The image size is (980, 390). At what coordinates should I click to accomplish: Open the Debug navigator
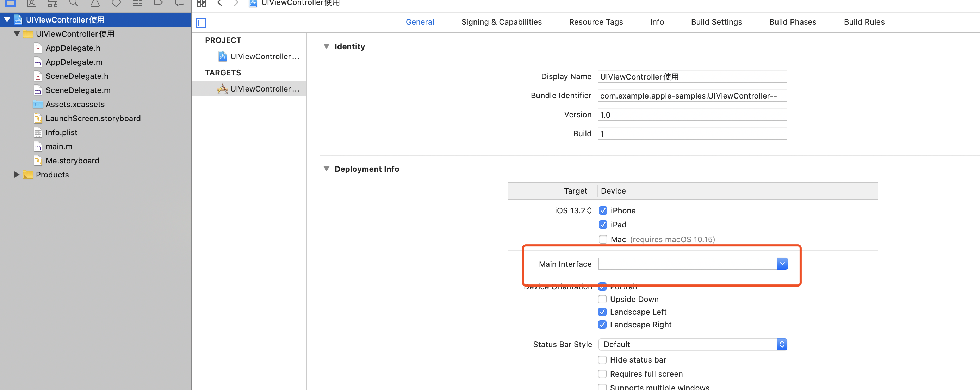(137, 3)
